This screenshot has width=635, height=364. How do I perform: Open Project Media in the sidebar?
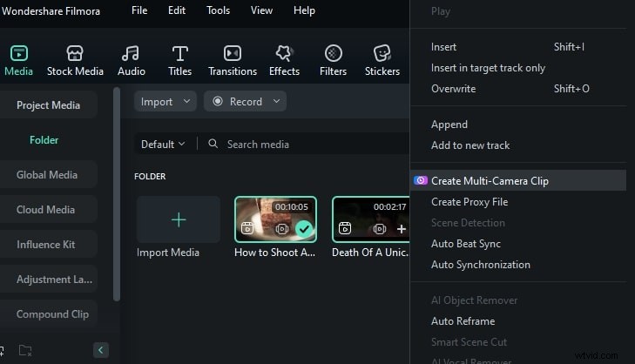48,105
